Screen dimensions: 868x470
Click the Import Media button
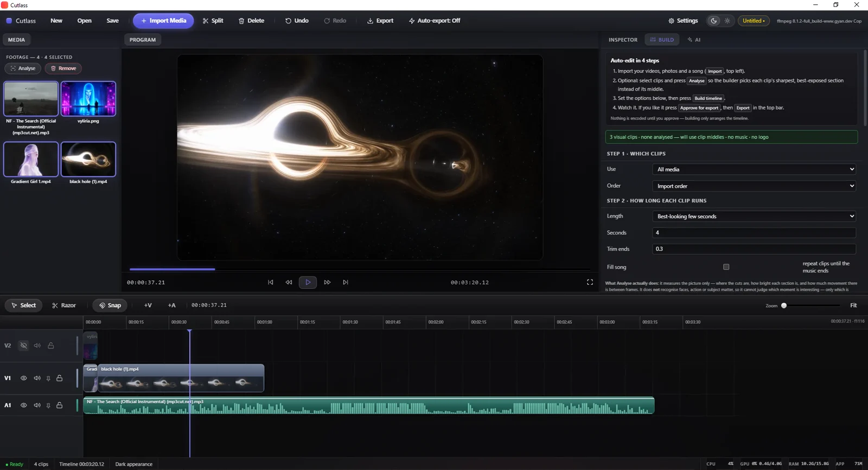(x=163, y=21)
